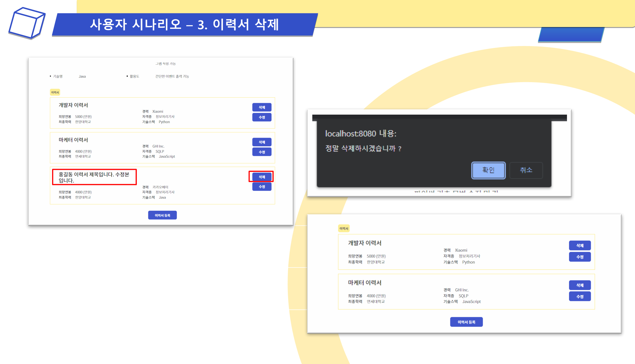This screenshot has width=635, height=364.
Task: Delete 마케터 이력서 in bottom-right panel
Action: point(580,285)
